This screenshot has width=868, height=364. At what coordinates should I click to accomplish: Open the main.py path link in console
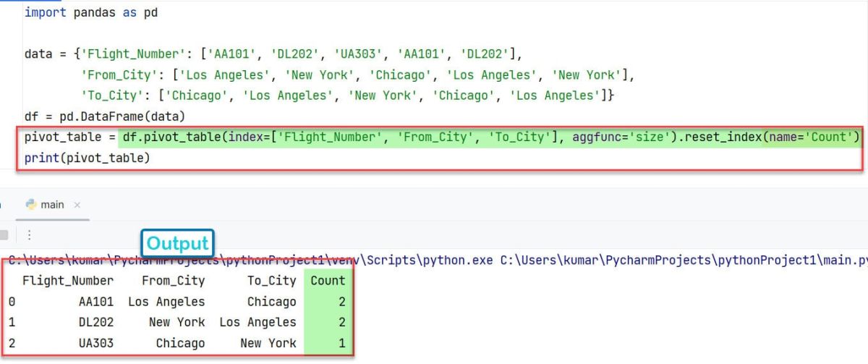(684, 260)
